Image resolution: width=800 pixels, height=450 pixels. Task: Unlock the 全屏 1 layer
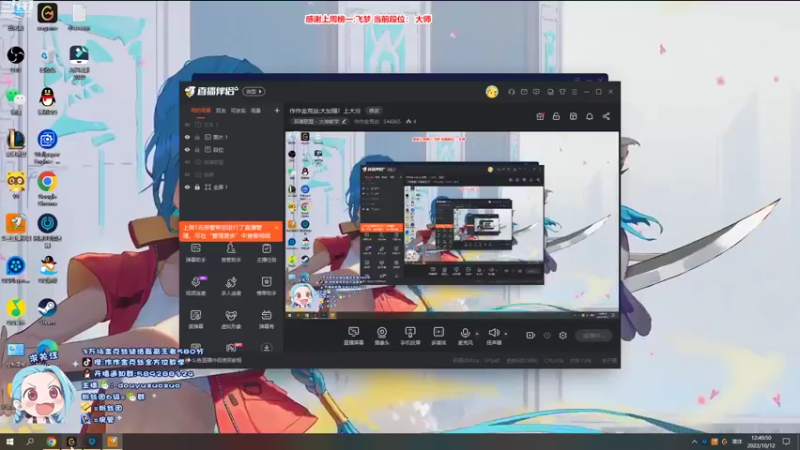[197, 187]
